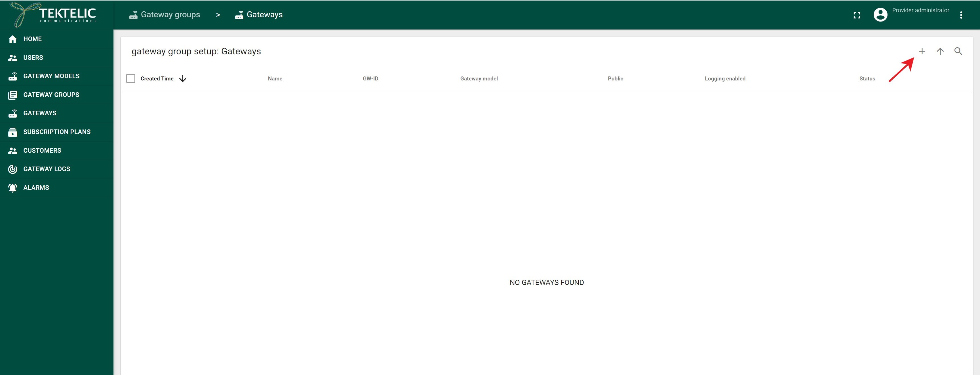The image size is (980, 375).
Task: Click the Gateway Models sidebar icon
Action: coord(12,76)
